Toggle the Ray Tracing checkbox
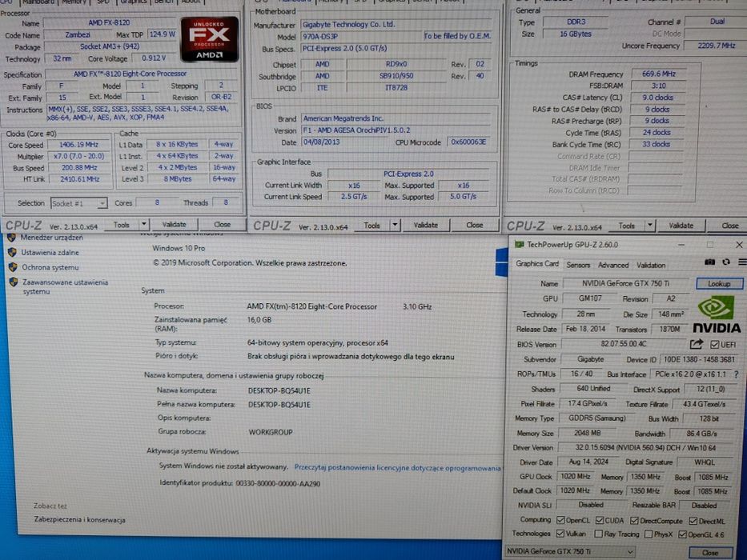Image resolution: width=747 pixels, height=560 pixels. pyautogui.click(x=599, y=534)
